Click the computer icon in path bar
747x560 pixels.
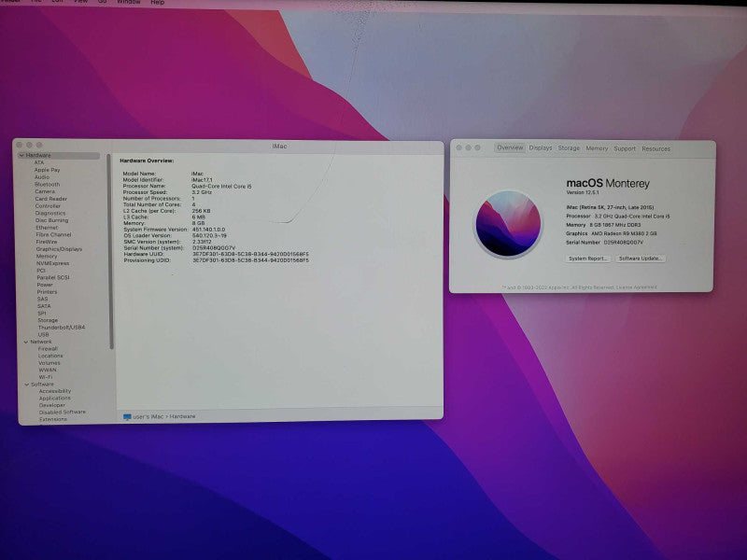pos(127,416)
